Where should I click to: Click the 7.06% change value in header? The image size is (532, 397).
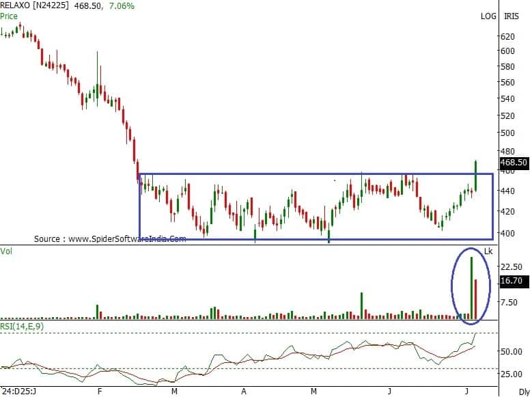[x=120, y=6]
